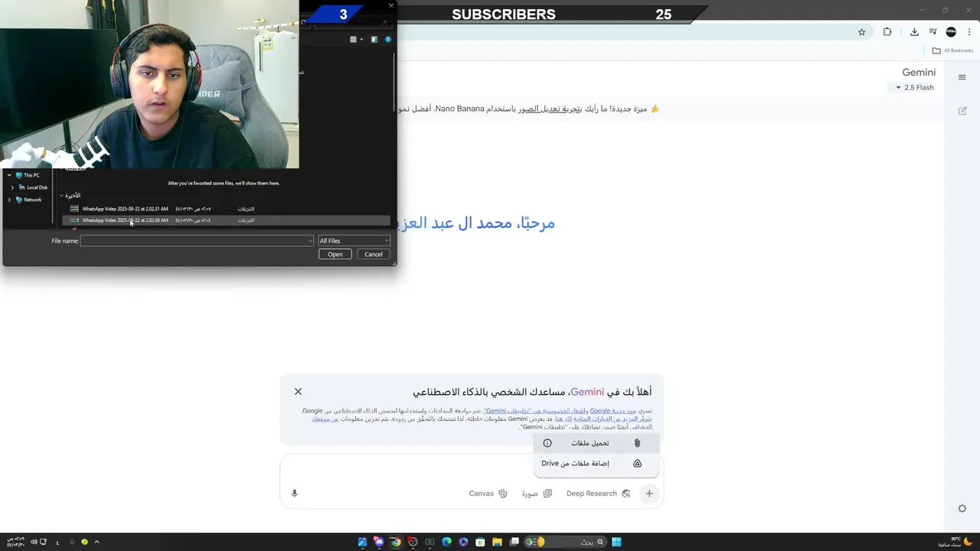Open the Task View taskbar icon
The height and width of the screenshot is (551, 980).
pyautogui.click(x=514, y=542)
